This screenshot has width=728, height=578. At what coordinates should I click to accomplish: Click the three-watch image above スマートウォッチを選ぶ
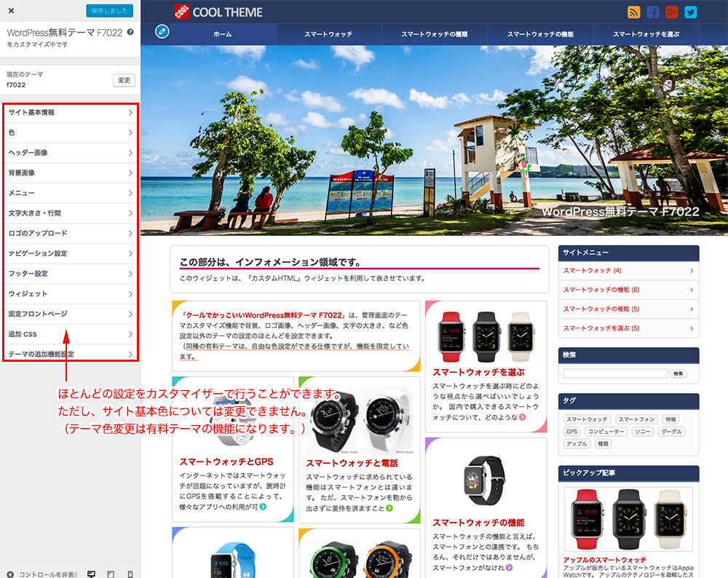click(x=486, y=336)
